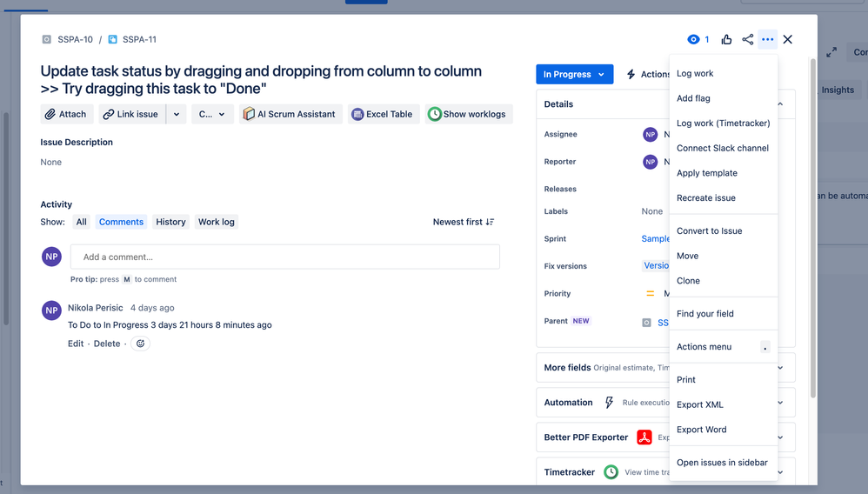The height and width of the screenshot is (494, 868).
Task: Choose Find your field
Action: pos(724,313)
